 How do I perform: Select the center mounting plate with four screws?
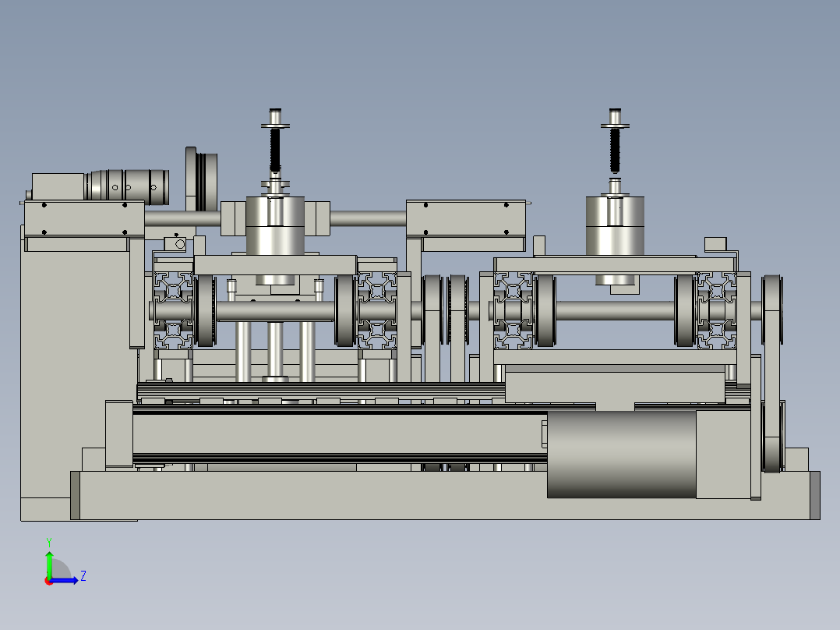[x=465, y=218]
